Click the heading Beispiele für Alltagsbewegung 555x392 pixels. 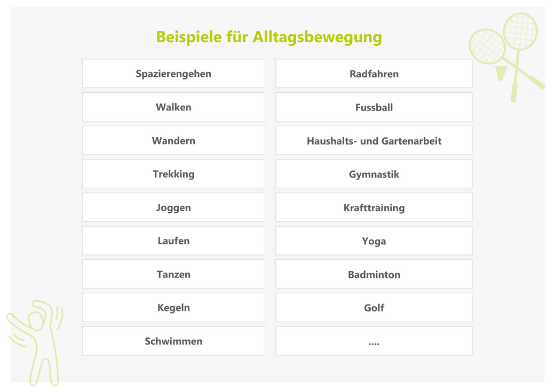[x=269, y=37]
